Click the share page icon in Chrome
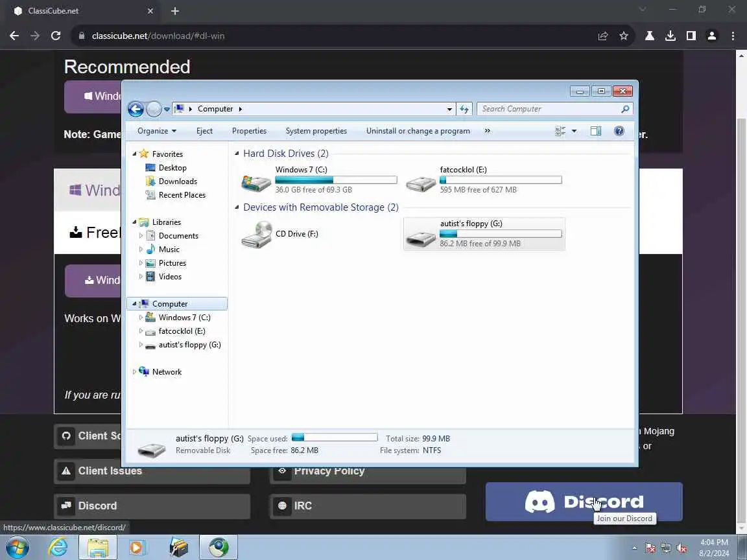Screen dimensions: 747x560 tap(602, 36)
